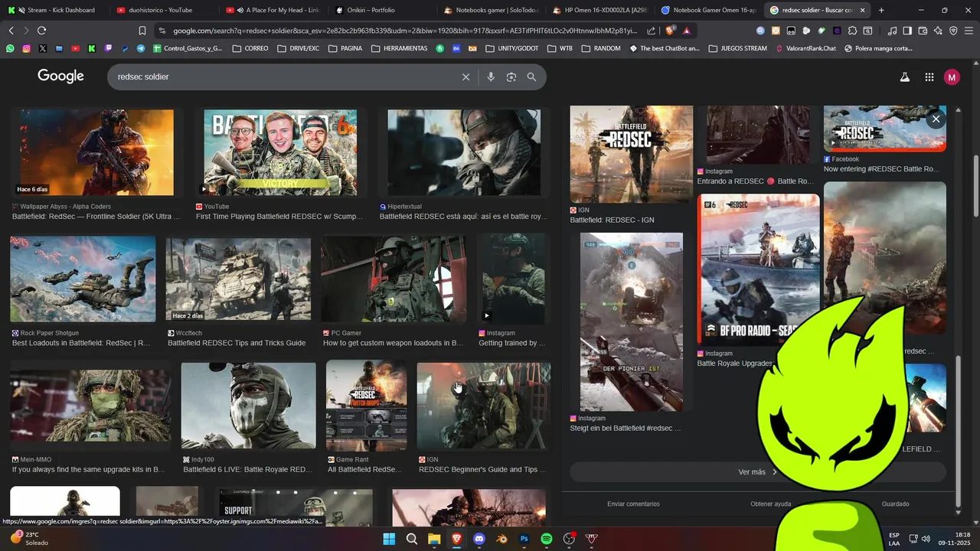Open the HERRAMIENTAS bookmarks folder

[x=399, y=48]
